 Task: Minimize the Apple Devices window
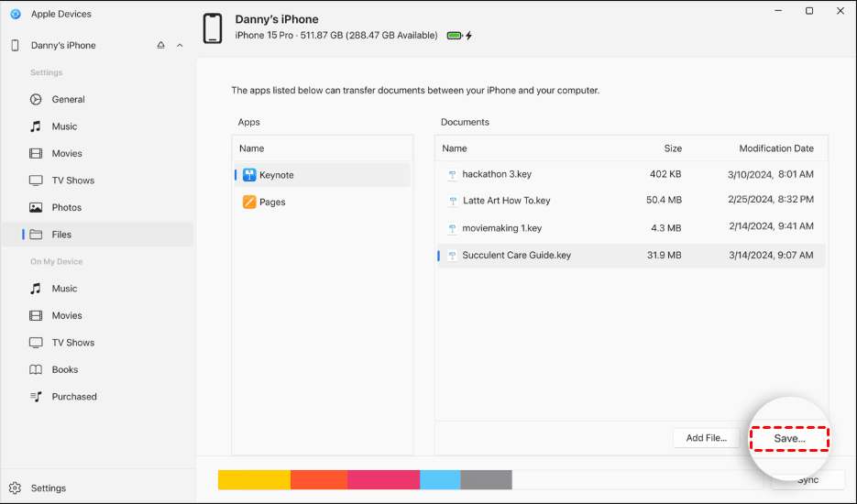[x=778, y=11]
